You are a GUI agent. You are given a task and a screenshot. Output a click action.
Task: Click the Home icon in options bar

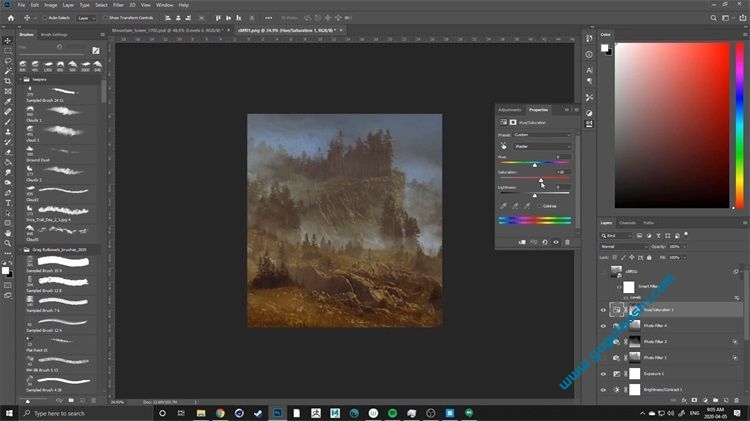11,18
